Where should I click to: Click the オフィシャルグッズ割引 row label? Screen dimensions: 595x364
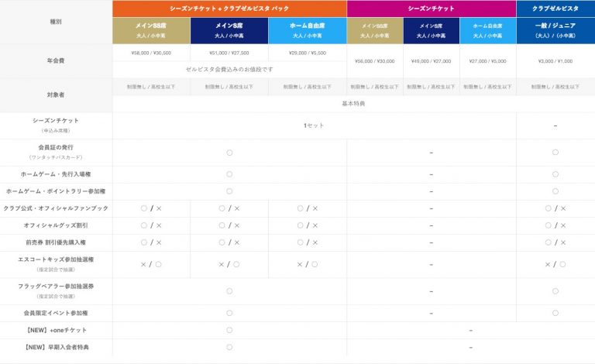(x=56, y=225)
